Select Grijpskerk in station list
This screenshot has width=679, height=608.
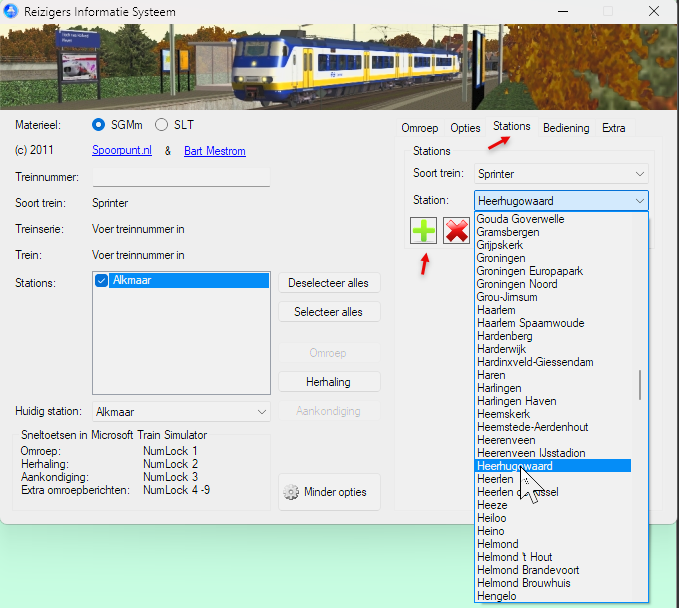pyautogui.click(x=553, y=245)
